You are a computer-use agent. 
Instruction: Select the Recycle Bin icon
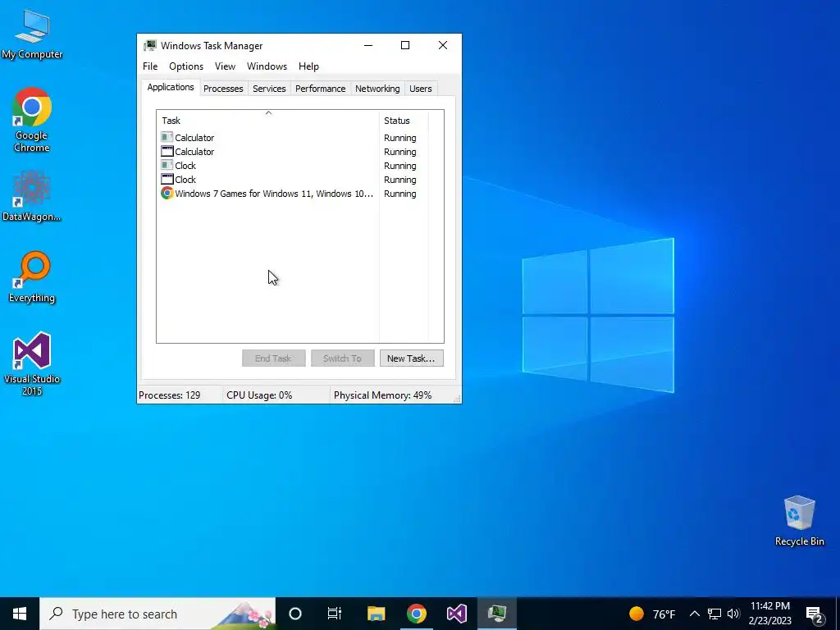point(799,521)
